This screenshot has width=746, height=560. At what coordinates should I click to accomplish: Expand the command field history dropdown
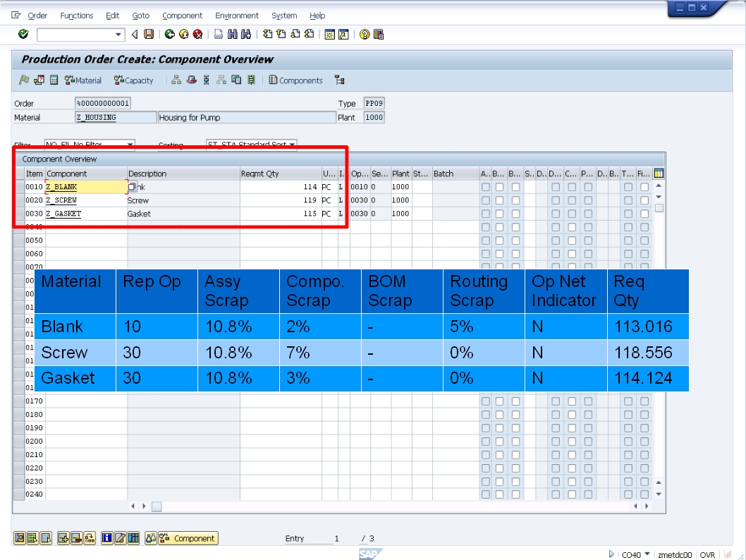118,34
